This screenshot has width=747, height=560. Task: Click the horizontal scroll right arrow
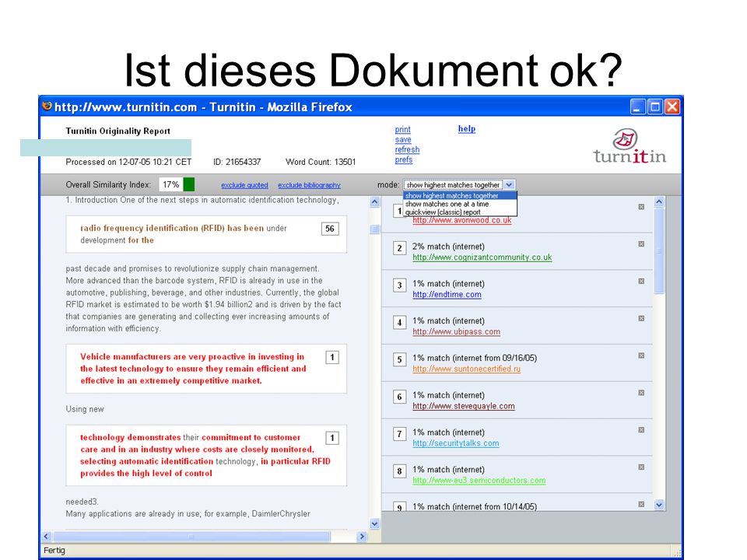(362, 536)
